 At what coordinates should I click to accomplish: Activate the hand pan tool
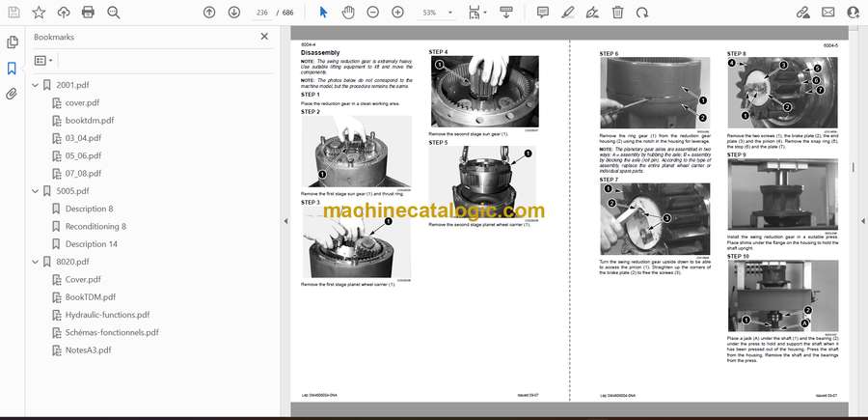pos(348,13)
